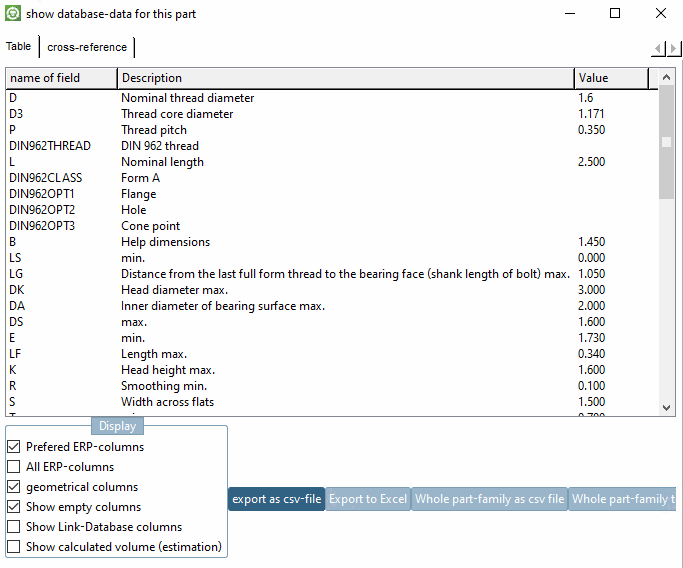Image resolution: width=683 pixels, height=568 pixels.
Task: Close the database-data window
Action: click(x=661, y=14)
